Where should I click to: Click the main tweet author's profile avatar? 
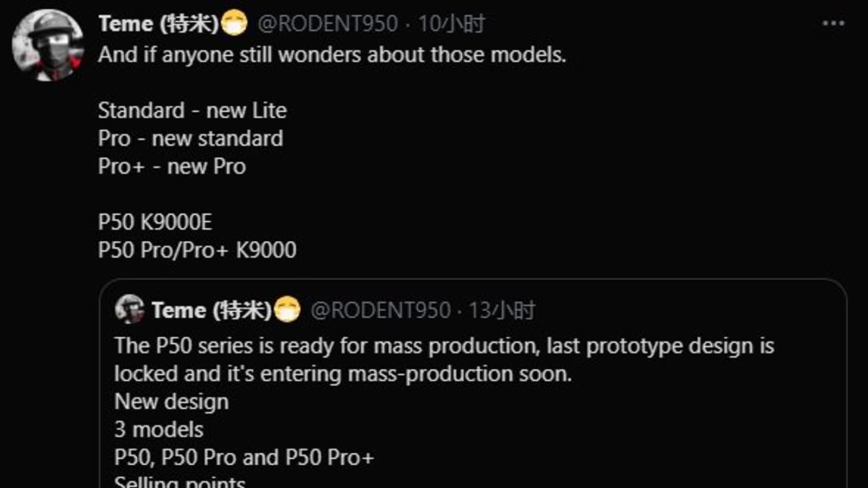click(48, 45)
